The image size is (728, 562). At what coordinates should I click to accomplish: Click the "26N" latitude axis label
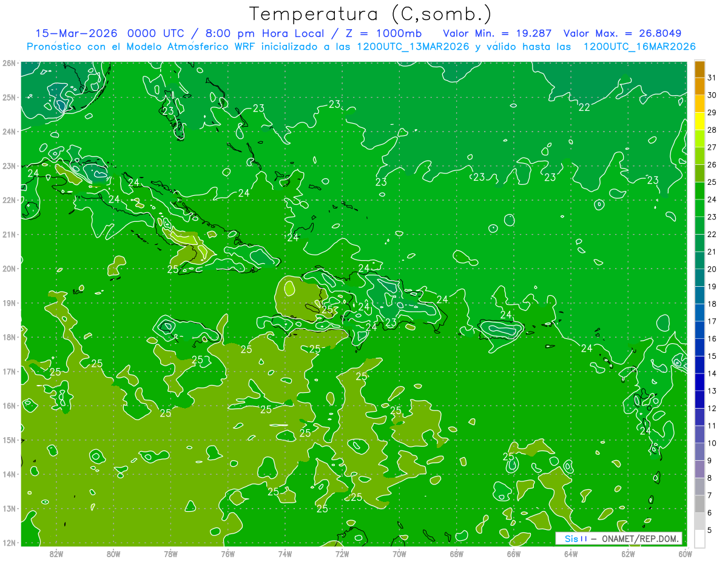pos(9,63)
